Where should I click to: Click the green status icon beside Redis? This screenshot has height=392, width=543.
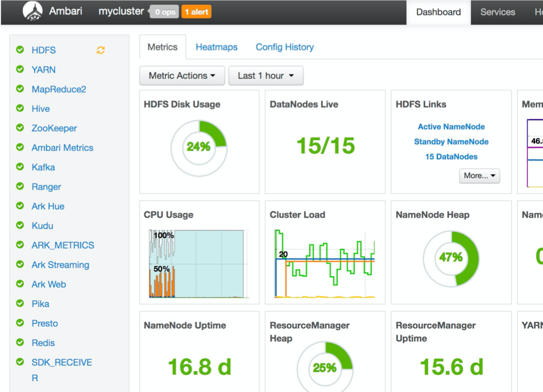pos(20,342)
